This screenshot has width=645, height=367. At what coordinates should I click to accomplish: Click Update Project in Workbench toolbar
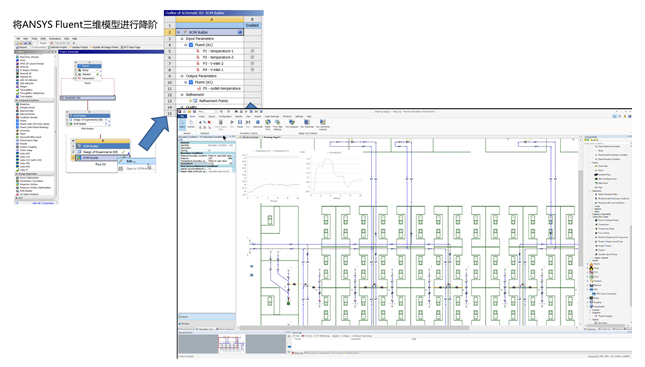pyautogui.click(x=78, y=47)
